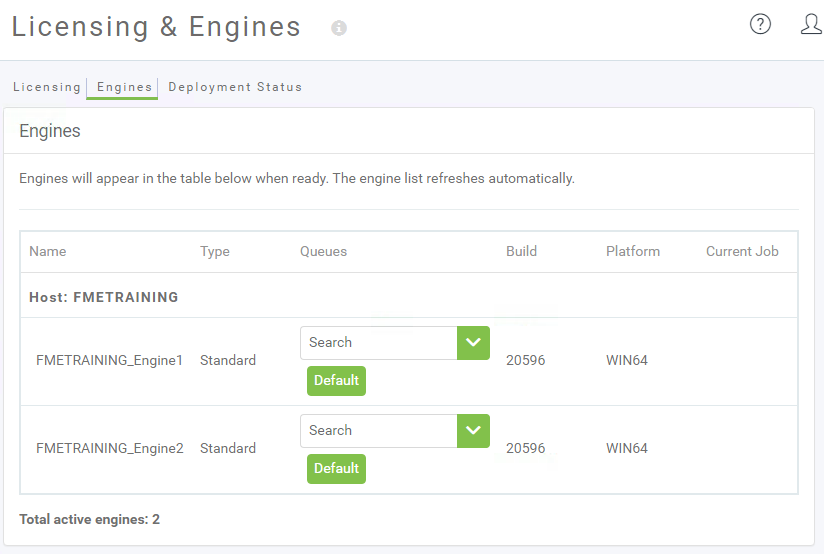This screenshot has height=554, width=824.
Task: Click the info icon beside the page title
Action: (338, 28)
